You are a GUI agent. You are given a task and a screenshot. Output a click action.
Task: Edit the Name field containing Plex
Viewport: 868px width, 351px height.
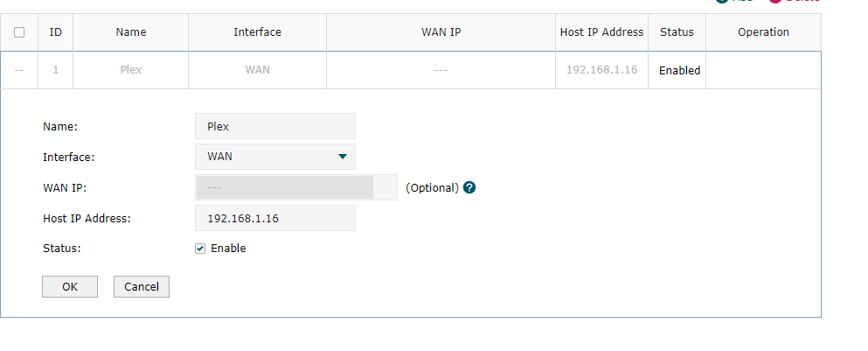(275, 126)
